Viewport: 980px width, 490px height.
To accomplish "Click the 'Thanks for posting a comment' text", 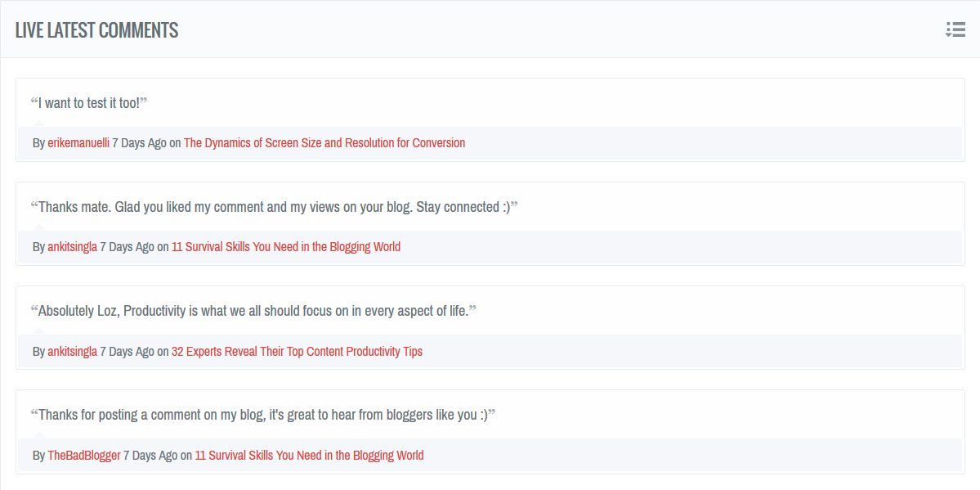I will click(x=262, y=415).
